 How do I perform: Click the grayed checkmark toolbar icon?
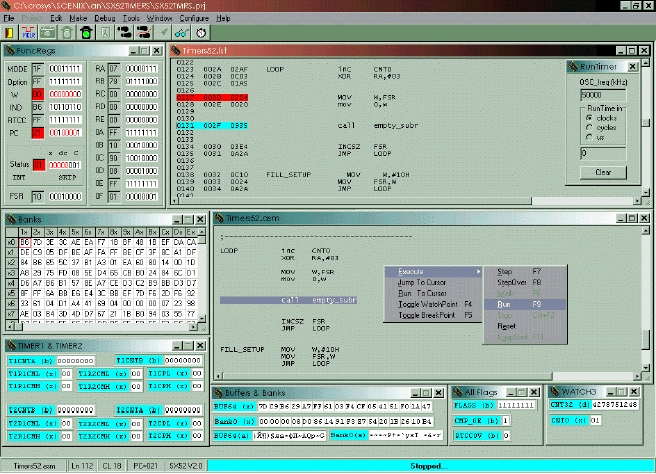(x=164, y=32)
